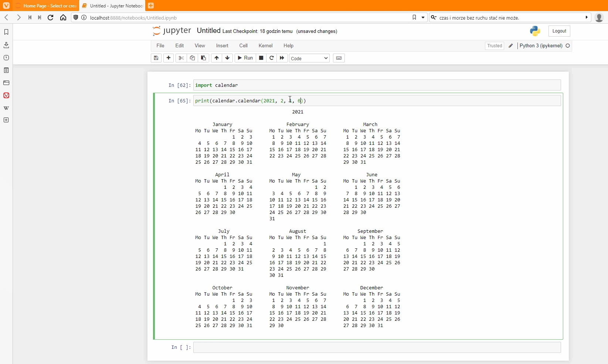Viewport: 608px width, 364px height.
Task: Move selected cell down arrow
Action: tap(227, 58)
